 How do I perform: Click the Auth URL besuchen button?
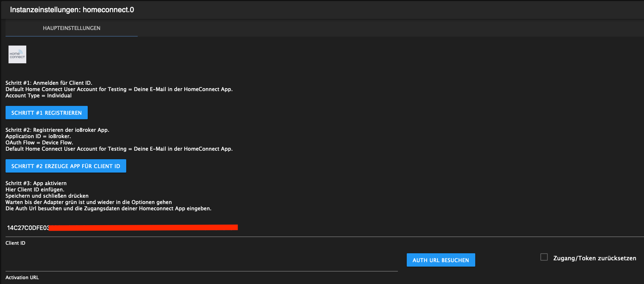click(x=441, y=260)
